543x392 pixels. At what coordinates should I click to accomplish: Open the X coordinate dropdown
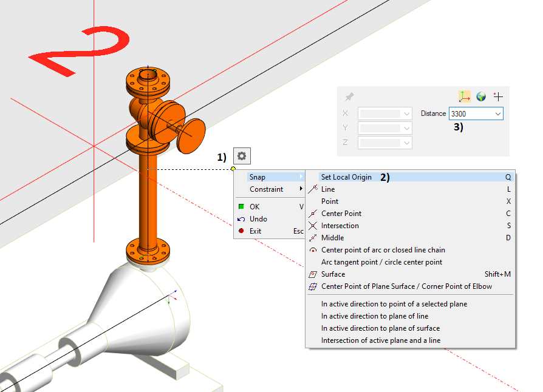point(406,113)
